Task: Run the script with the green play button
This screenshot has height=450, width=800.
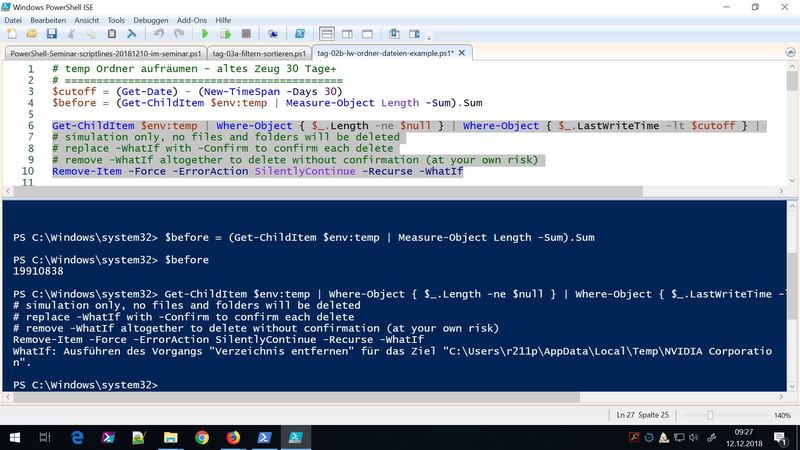Action: (207, 33)
